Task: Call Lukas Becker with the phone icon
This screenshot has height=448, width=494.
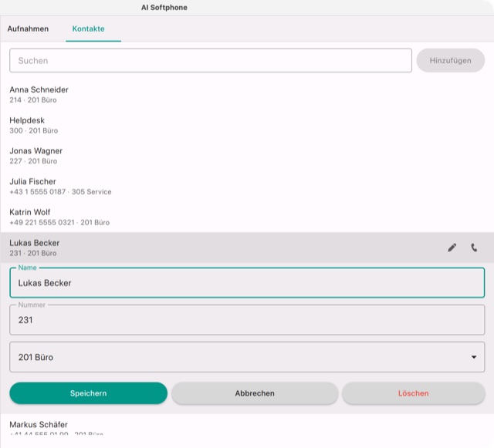Action: pos(474,248)
